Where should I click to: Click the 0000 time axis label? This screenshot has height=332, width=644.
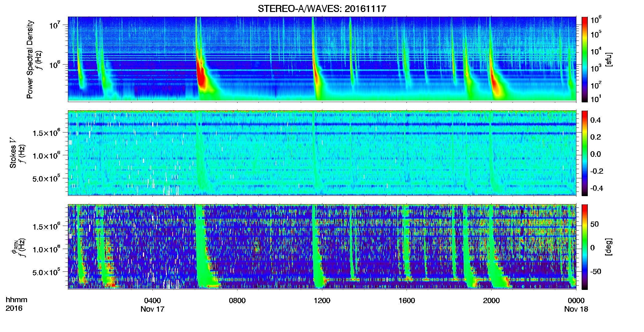click(x=576, y=300)
